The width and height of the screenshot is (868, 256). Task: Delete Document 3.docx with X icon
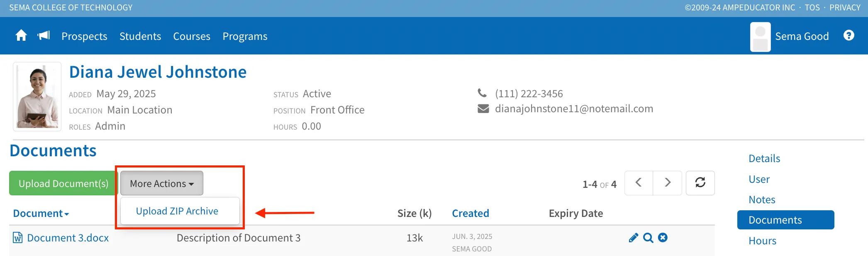[x=663, y=237]
